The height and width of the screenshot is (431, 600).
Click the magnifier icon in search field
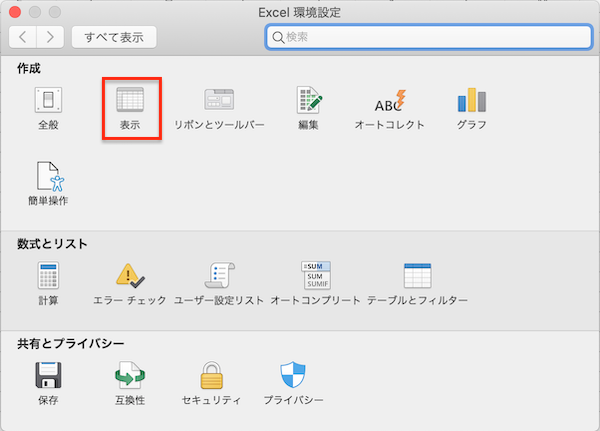(x=278, y=38)
